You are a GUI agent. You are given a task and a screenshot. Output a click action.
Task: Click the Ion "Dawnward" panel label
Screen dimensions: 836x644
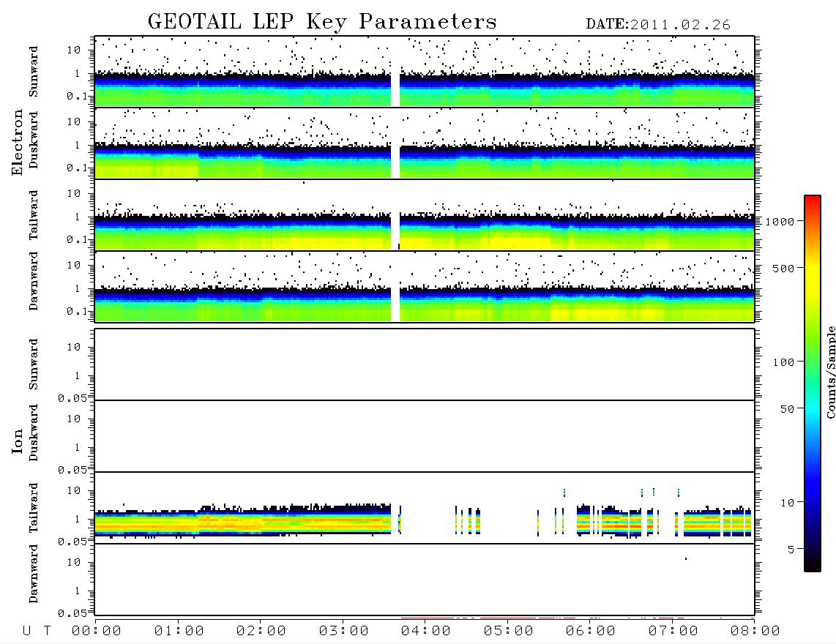click(x=34, y=574)
